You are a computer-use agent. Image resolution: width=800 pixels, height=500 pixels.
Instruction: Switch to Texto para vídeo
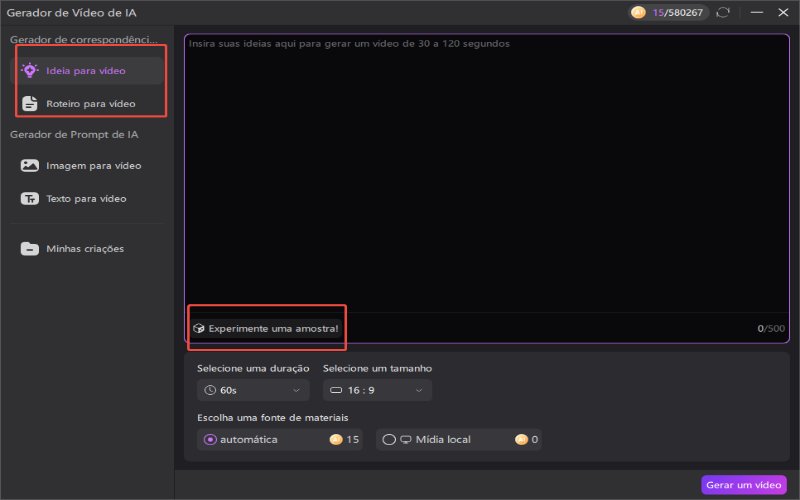[86, 199]
